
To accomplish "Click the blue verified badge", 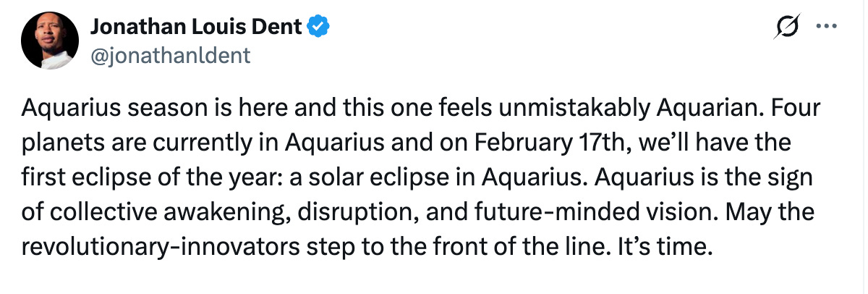I will pos(320,28).
